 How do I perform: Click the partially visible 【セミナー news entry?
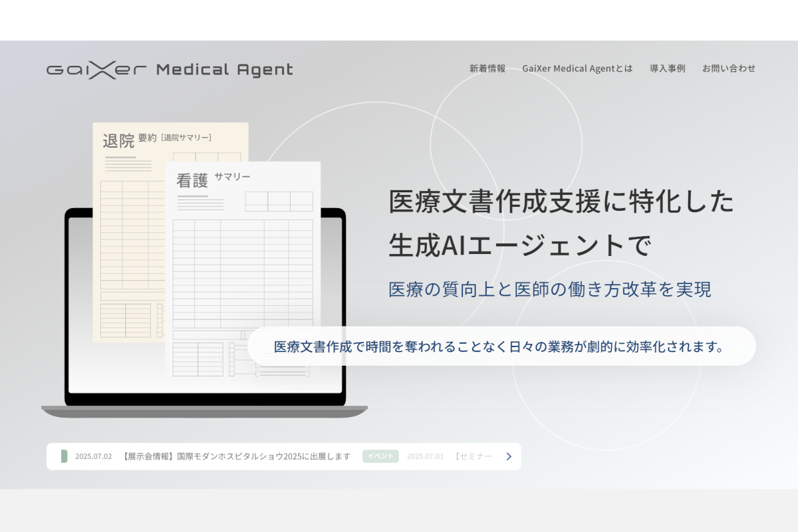[472, 456]
